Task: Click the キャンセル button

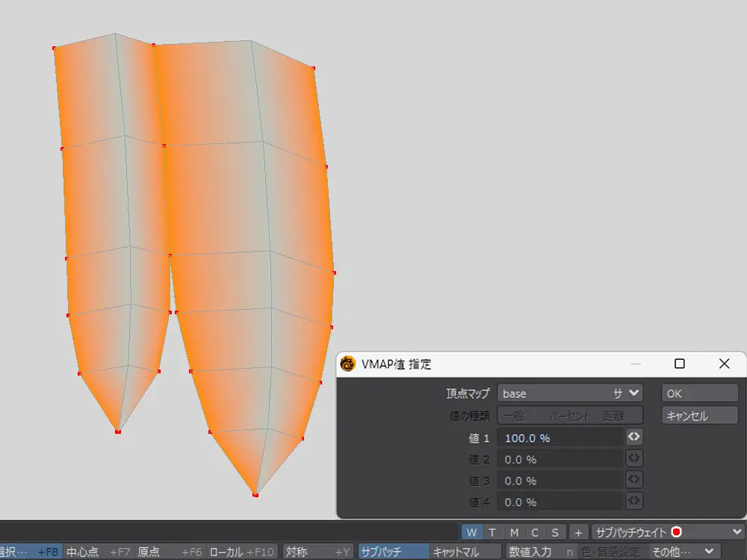Action: (x=699, y=415)
